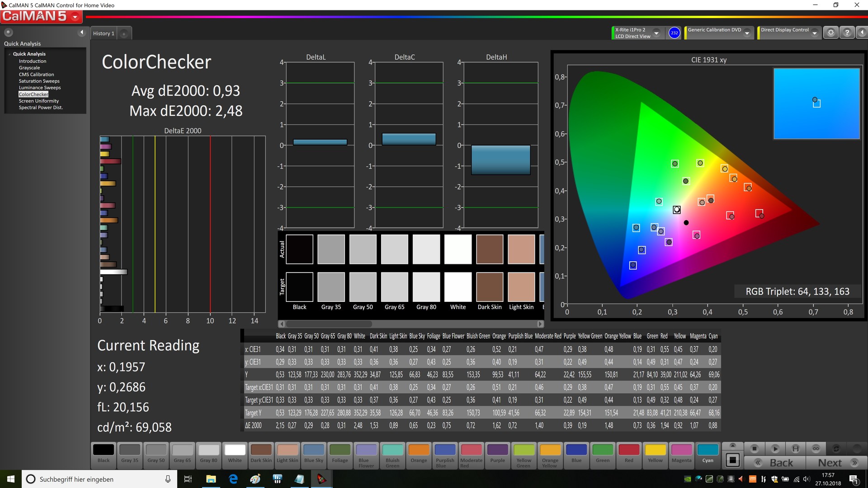Click the add history tab plus icon
868x488 pixels.
pos(124,33)
